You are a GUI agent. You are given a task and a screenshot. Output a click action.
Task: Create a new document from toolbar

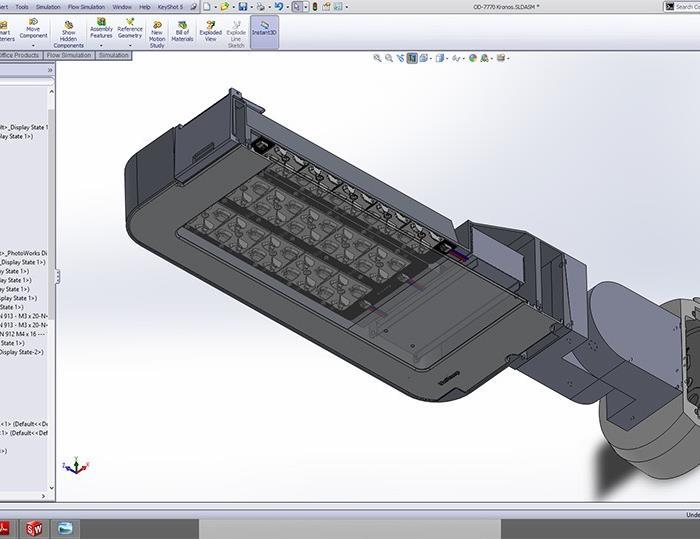coord(207,7)
